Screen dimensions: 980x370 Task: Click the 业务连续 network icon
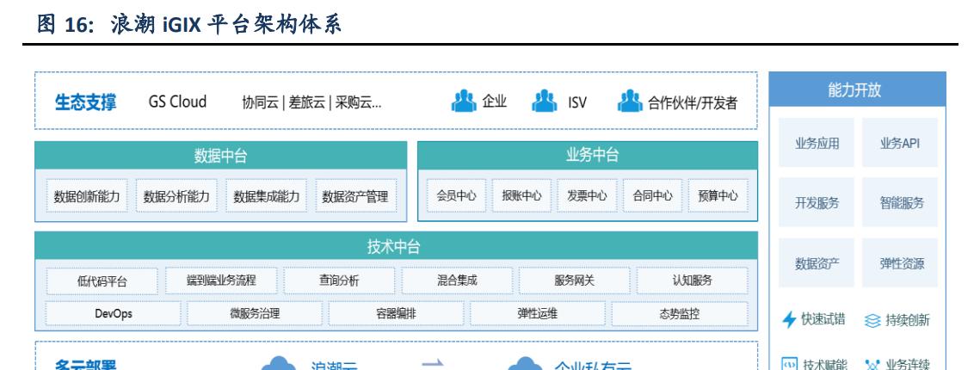pyautogui.click(x=872, y=364)
